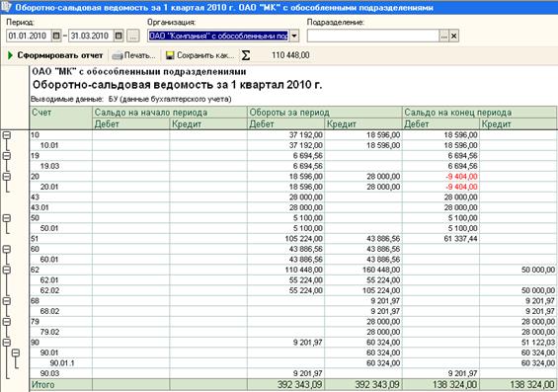Open Подразделение selection ellipsis button

click(443, 36)
